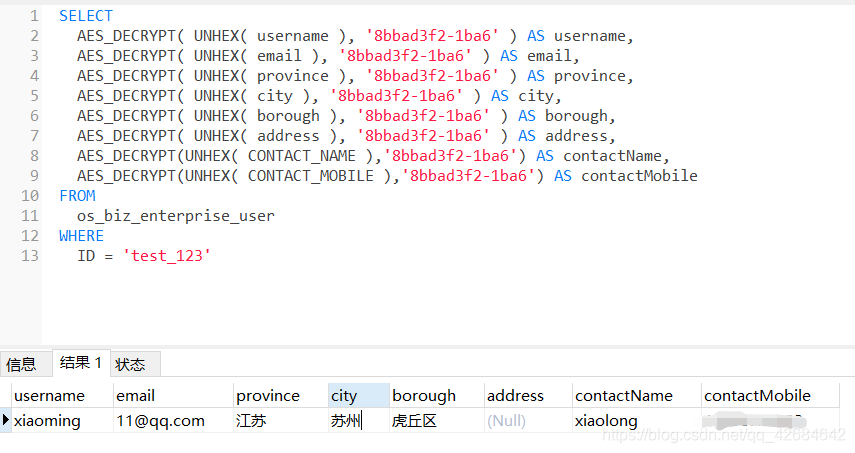Click the address alias on line 7

pyautogui.click(x=576, y=136)
